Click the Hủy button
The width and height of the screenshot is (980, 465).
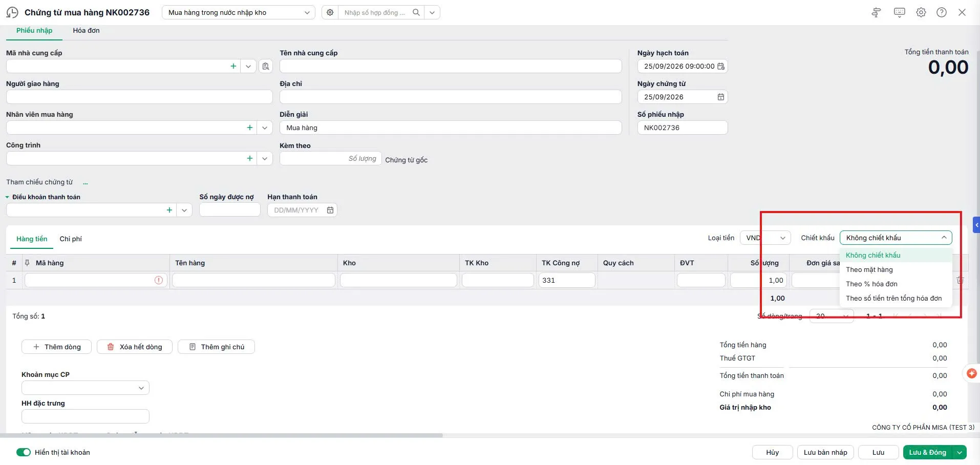(x=772, y=452)
